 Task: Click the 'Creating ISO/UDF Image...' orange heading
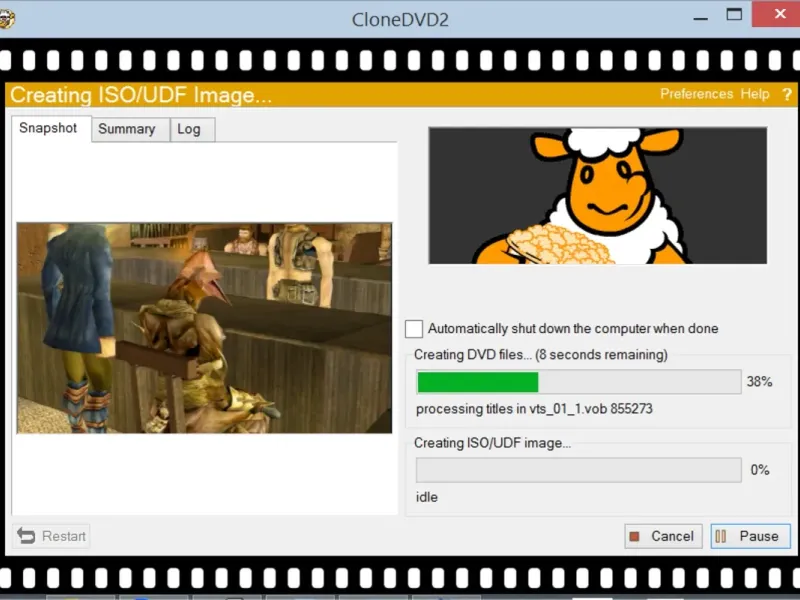coord(141,95)
